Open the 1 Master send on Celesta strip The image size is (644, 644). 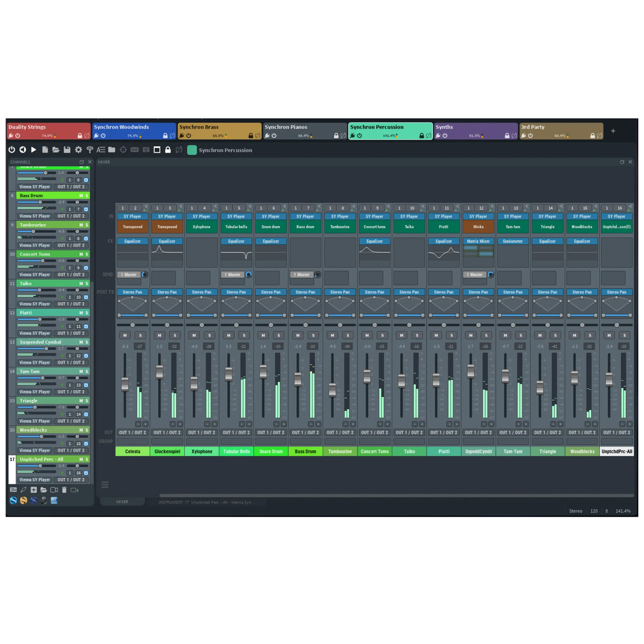(x=129, y=275)
